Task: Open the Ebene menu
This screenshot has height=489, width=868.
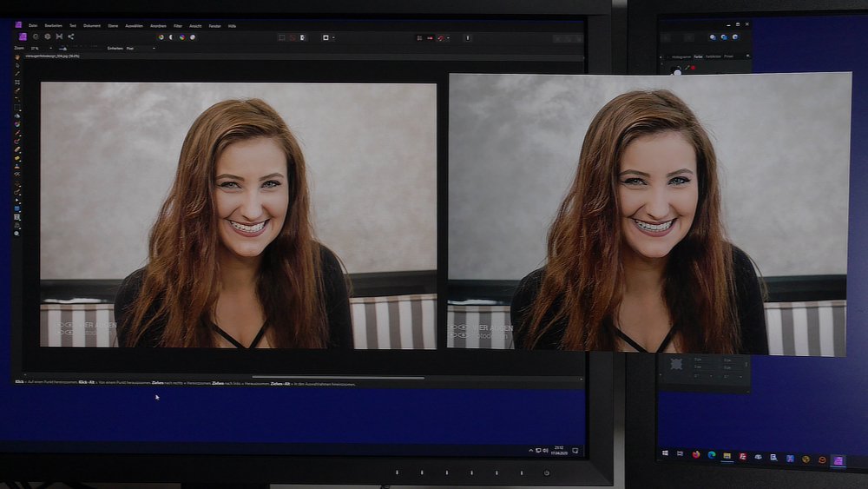Action: (x=113, y=26)
